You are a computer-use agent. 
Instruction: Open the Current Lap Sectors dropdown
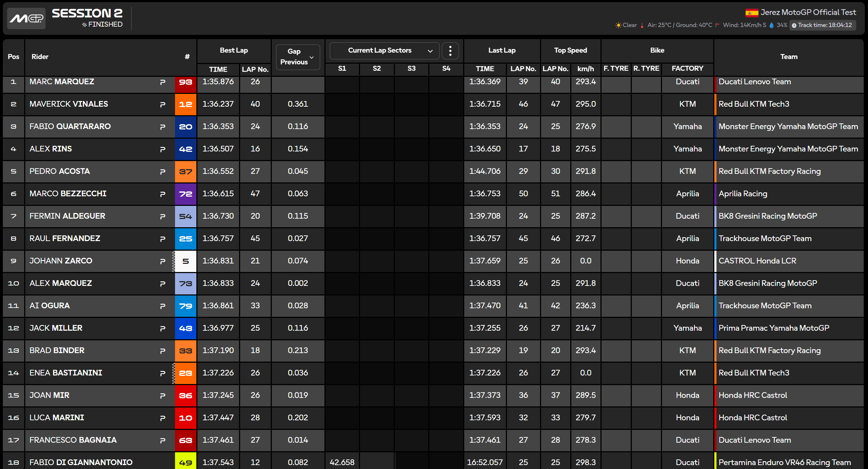coord(384,51)
